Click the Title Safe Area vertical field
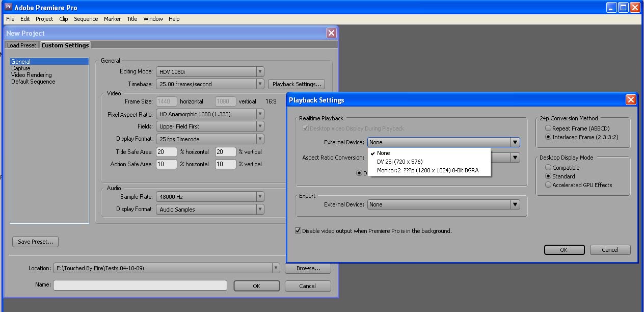This screenshot has width=644, height=312. (x=225, y=152)
